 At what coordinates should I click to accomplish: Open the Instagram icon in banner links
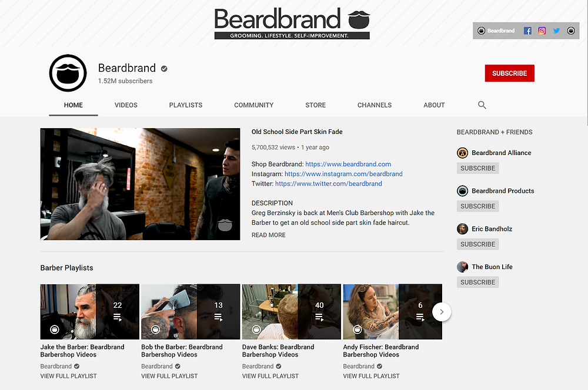tap(542, 31)
